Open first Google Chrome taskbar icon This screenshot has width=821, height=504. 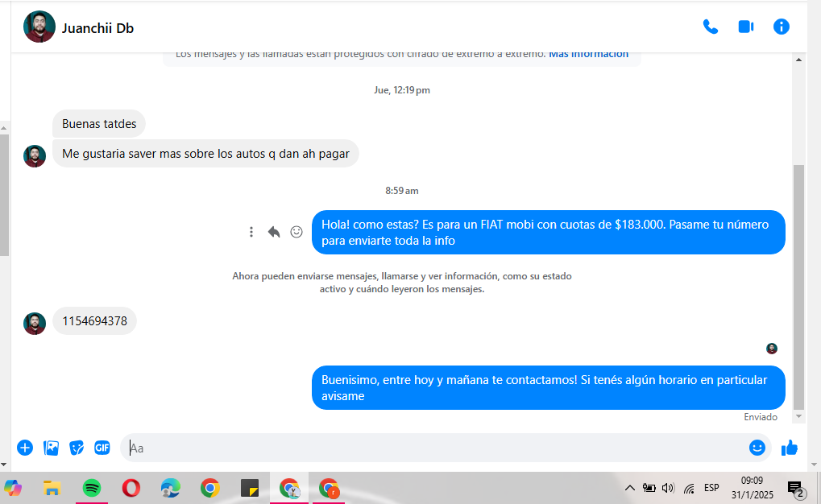209,489
